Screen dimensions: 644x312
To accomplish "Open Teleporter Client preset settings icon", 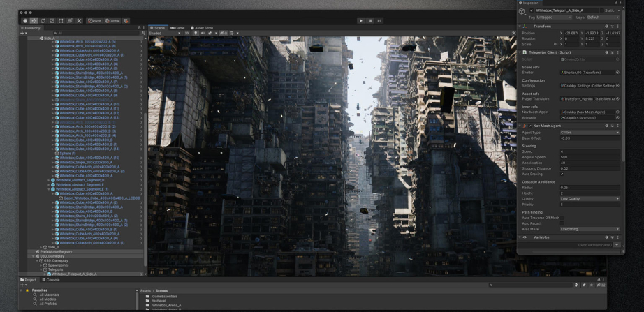I will (x=613, y=52).
